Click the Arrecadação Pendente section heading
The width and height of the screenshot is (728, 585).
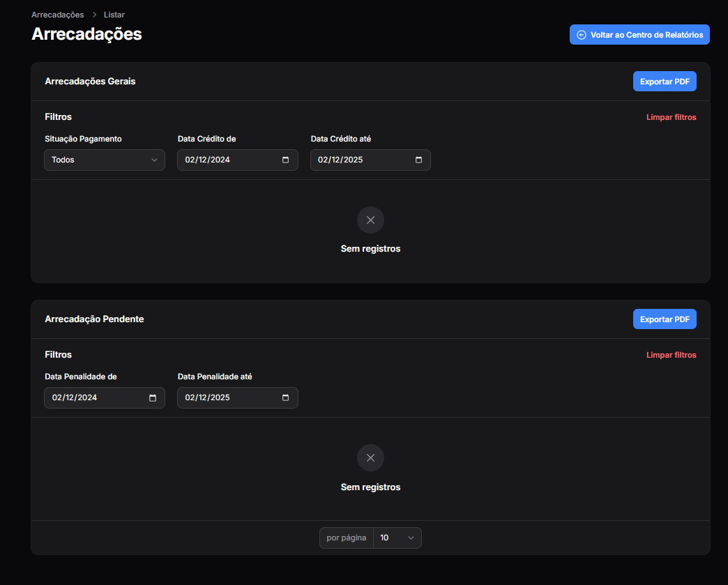(94, 319)
